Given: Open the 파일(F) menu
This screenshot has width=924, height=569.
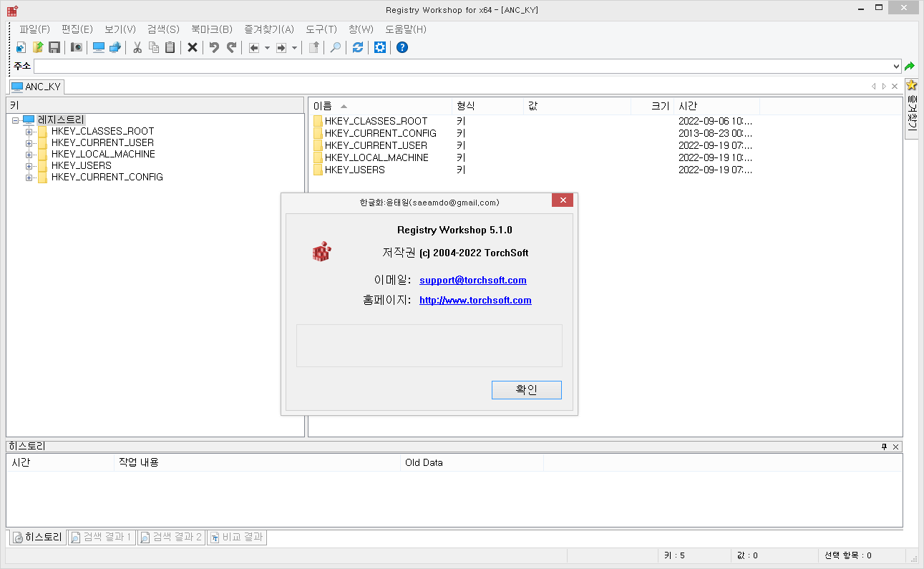Looking at the screenshot, I should pos(35,29).
